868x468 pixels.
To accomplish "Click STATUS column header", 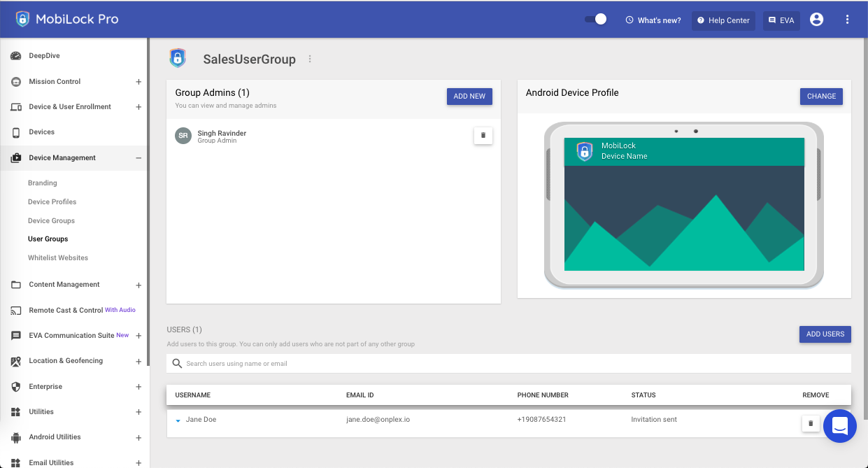I will [643, 395].
